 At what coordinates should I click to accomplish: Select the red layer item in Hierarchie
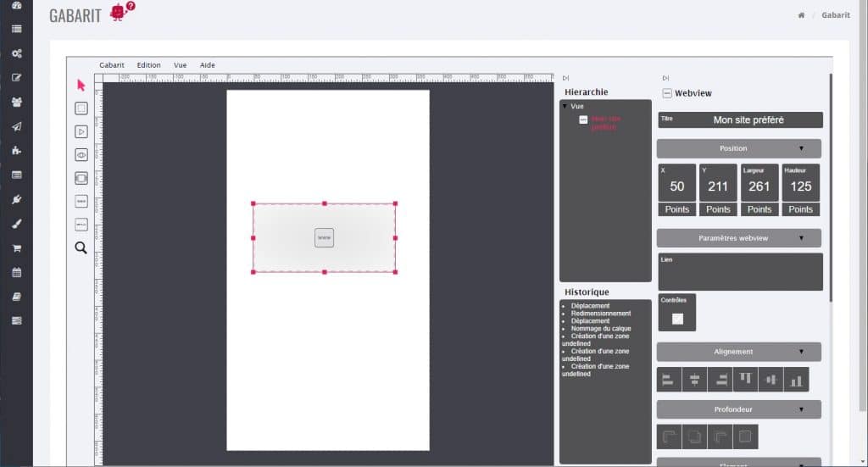click(x=606, y=123)
